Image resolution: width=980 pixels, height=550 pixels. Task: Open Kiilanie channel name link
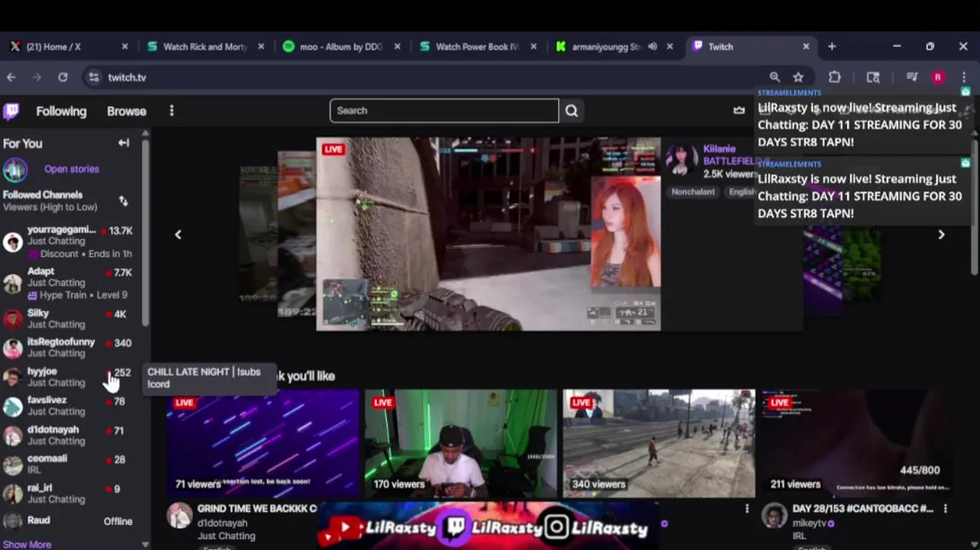(719, 149)
